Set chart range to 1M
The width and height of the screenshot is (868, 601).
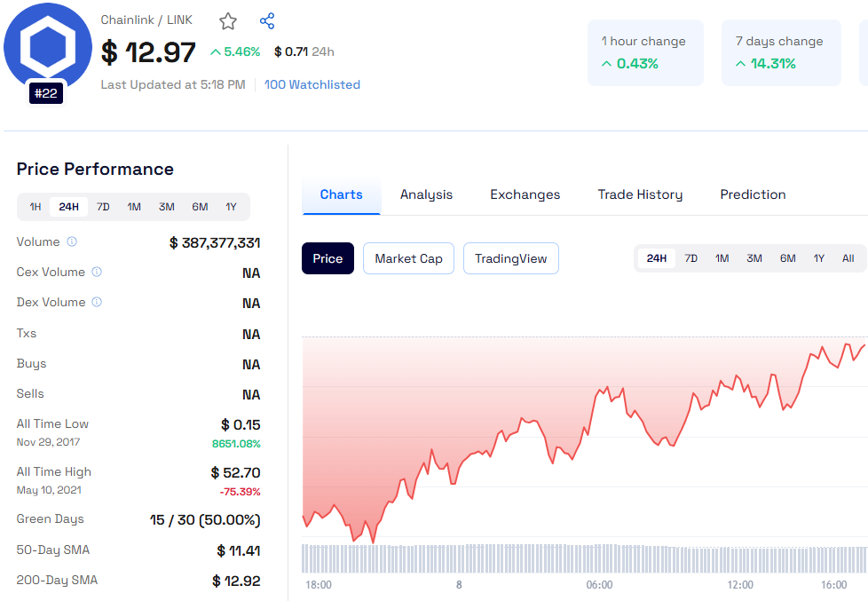pyautogui.click(x=722, y=258)
